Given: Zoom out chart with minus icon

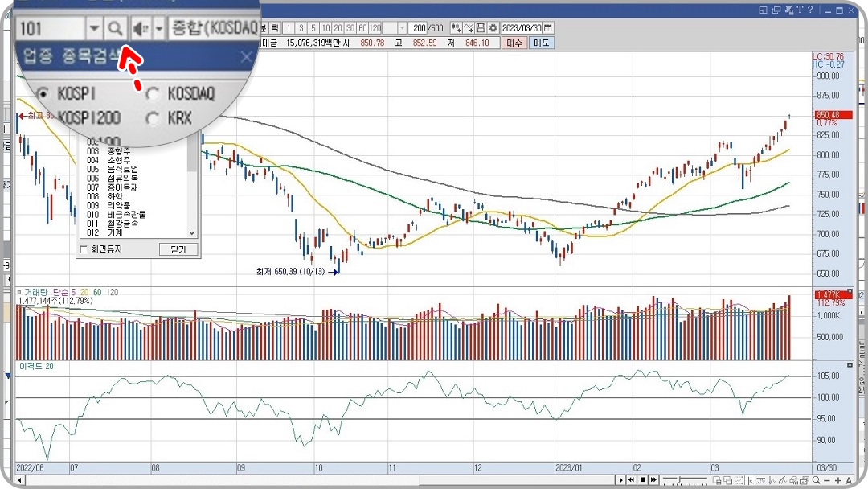Looking at the screenshot, I should click(x=827, y=481).
